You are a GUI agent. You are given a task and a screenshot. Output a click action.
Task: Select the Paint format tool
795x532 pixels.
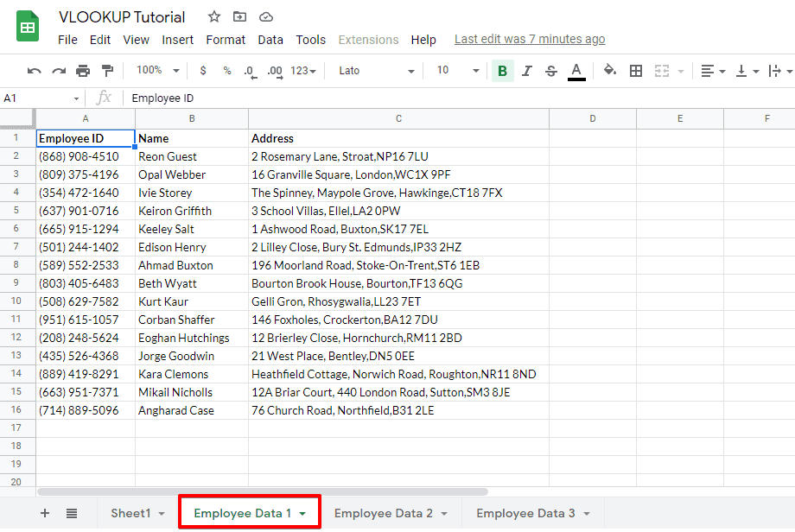(107, 70)
